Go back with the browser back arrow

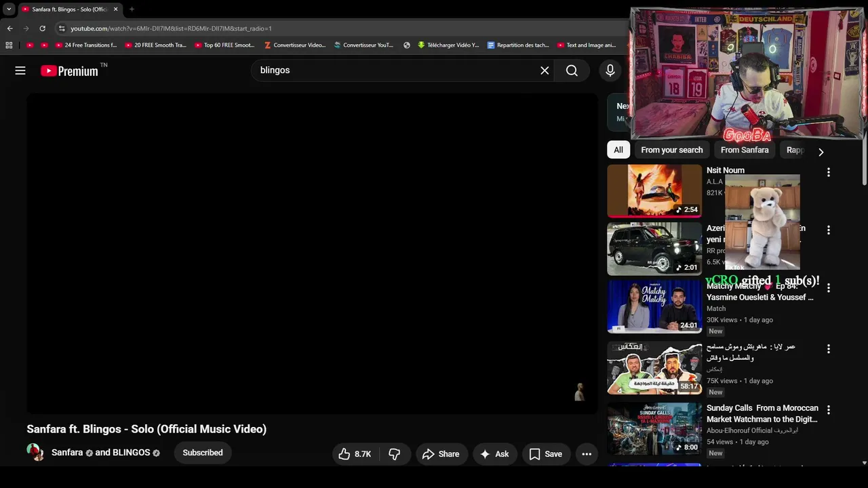coord(9,28)
